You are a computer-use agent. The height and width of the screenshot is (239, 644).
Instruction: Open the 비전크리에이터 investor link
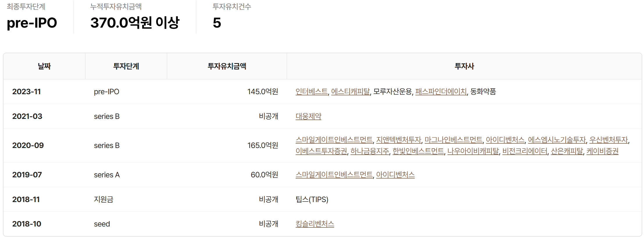[525, 151]
